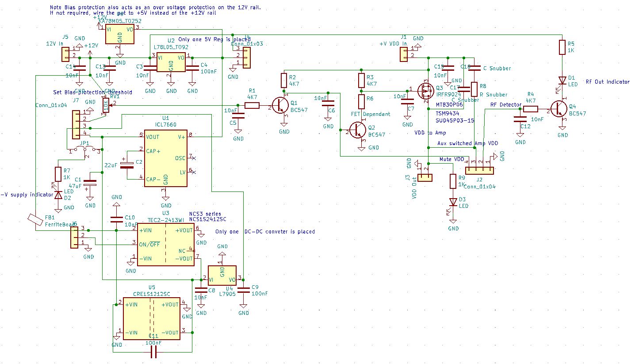Select the D3 LED symbol
This screenshot has width=635, height=364.
pyautogui.click(x=453, y=202)
